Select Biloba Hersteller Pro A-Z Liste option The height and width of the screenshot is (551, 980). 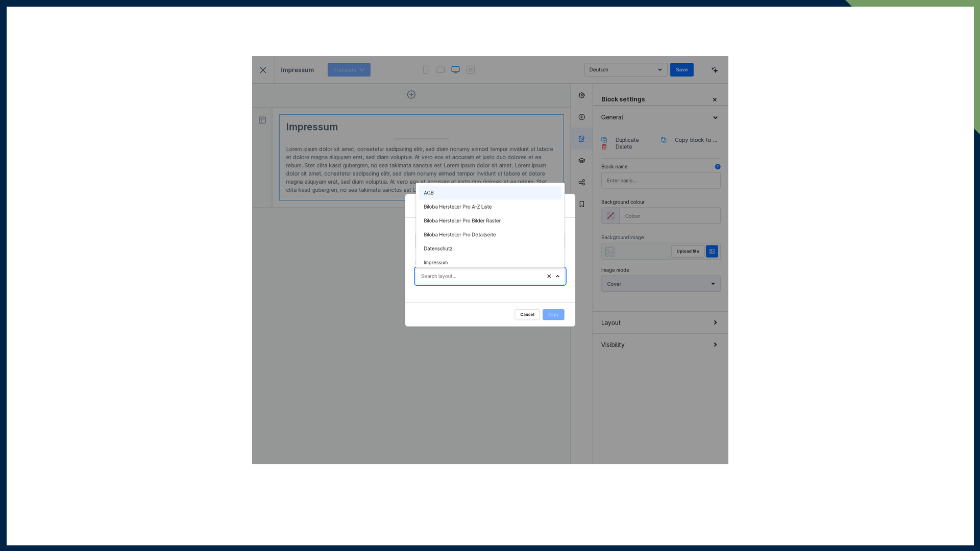[490, 207]
